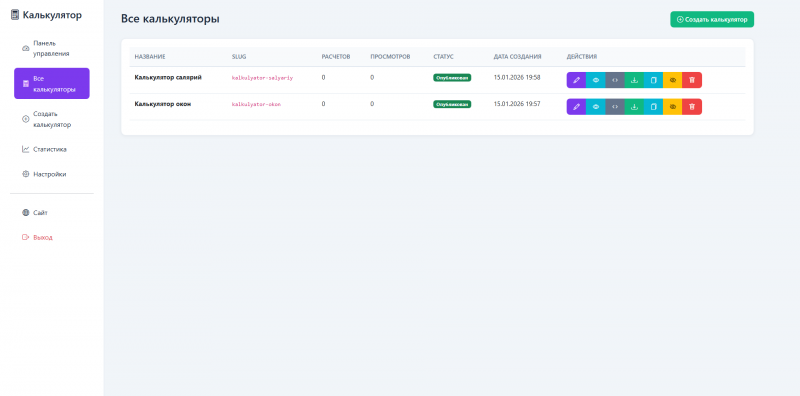Click the kalkulyator-okon slug text
The height and width of the screenshot is (396, 800).
(x=256, y=104)
